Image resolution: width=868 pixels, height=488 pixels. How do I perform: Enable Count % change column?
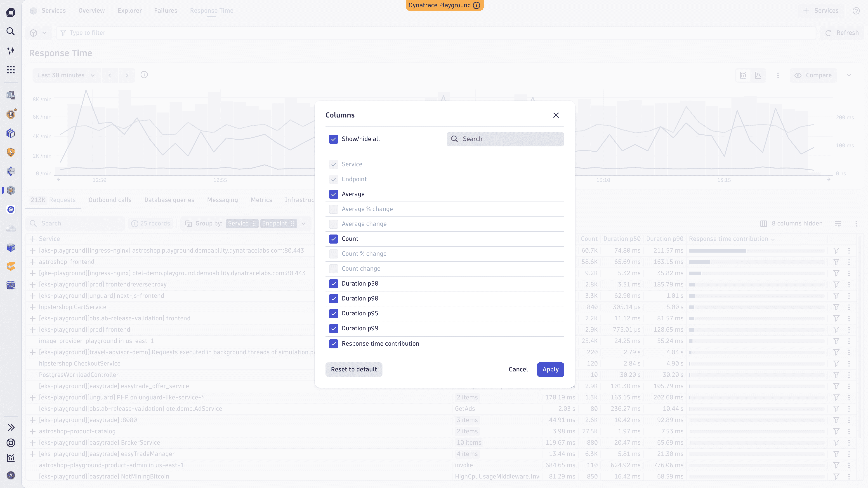click(x=333, y=254)
